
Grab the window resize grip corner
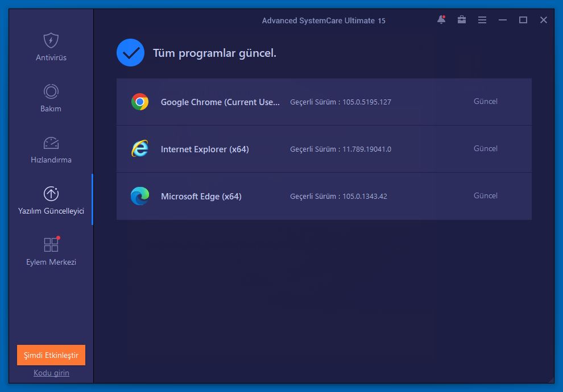551,380
